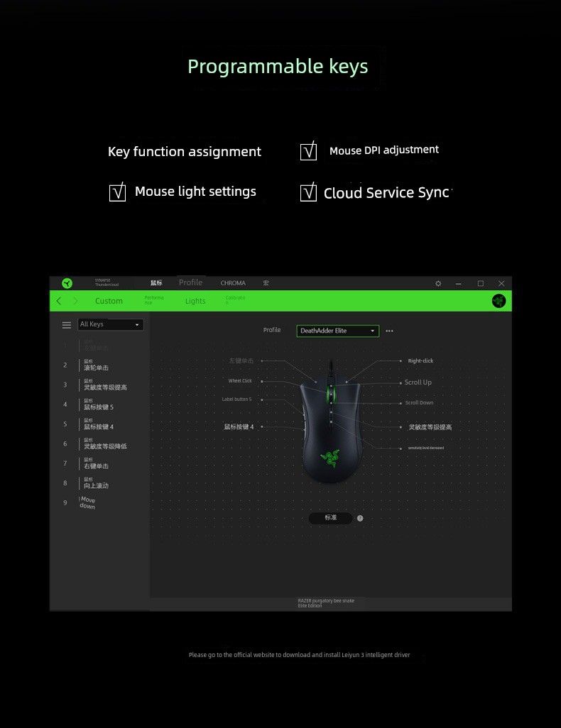Select key 4 鼠标按键 5 in list
The image size is (561, 728).
(97, 404)
